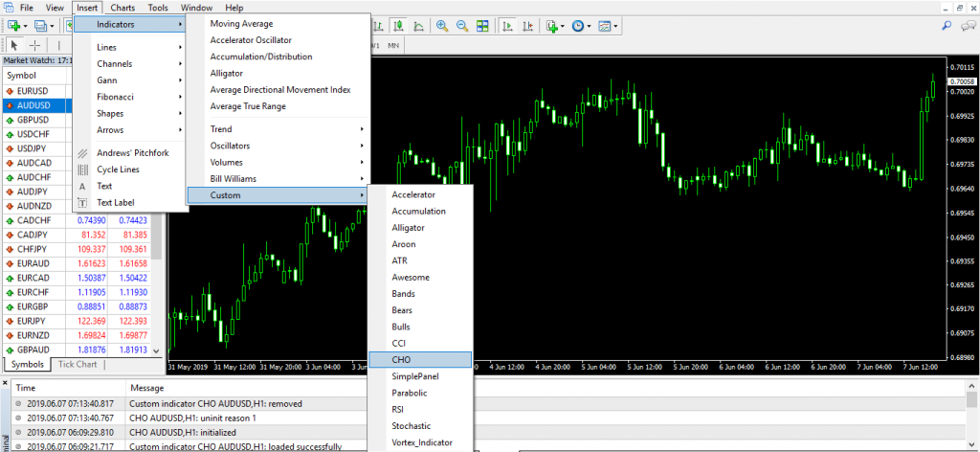Click the chart templates icon
The image size is (980, 452).
point(605,26)
